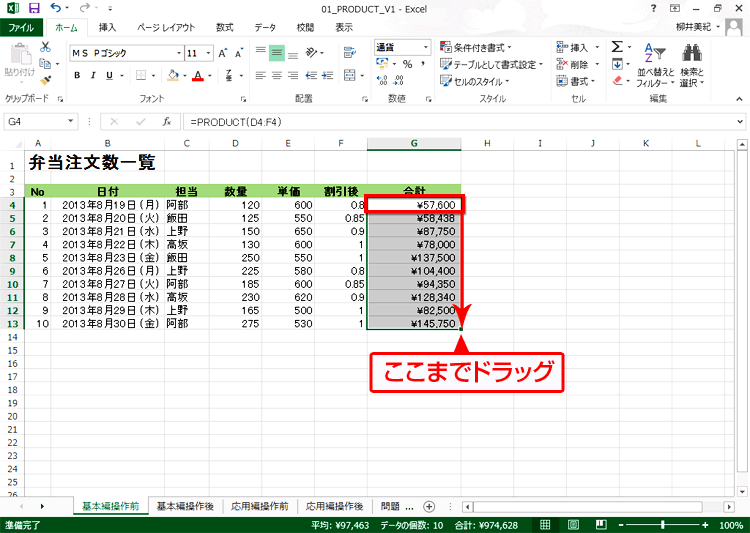This screenshot has height=533, width=750.
Task: Toggle align text left button
Action: (x=261, y=75)
